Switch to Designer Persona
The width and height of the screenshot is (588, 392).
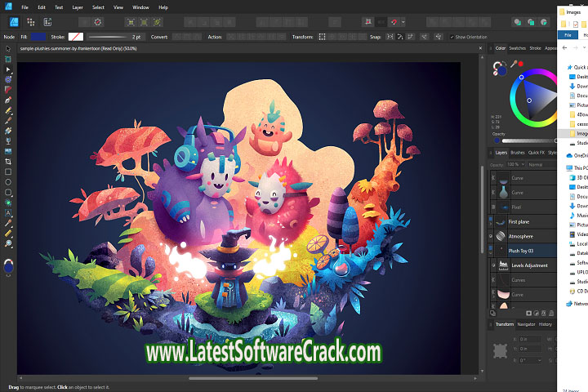pyautogui.click(x=14, y=22)
